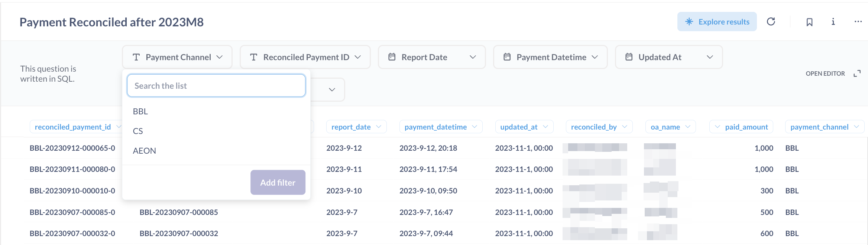
Task: Expand the partially hidden filter chevron
Action: click(332, 89)
